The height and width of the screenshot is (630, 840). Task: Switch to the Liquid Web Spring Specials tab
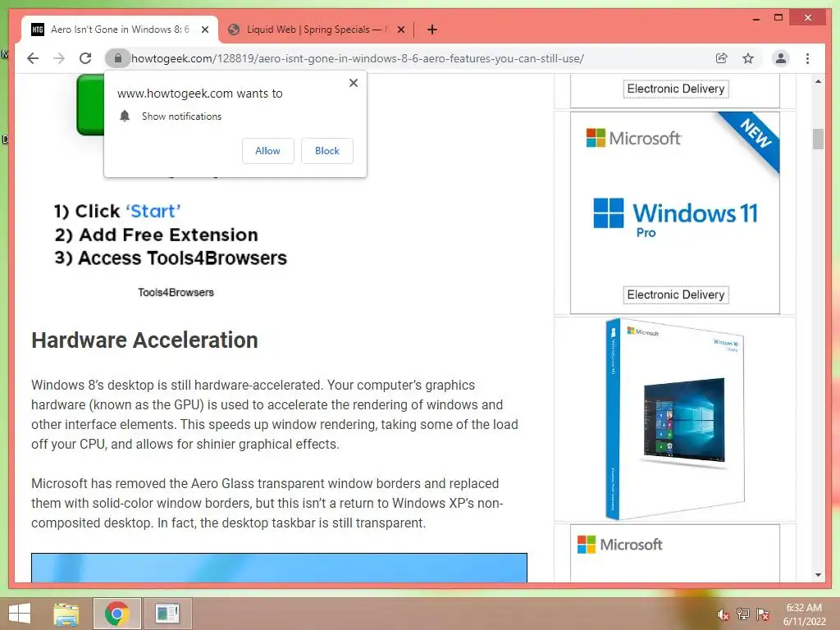point(316,30)
